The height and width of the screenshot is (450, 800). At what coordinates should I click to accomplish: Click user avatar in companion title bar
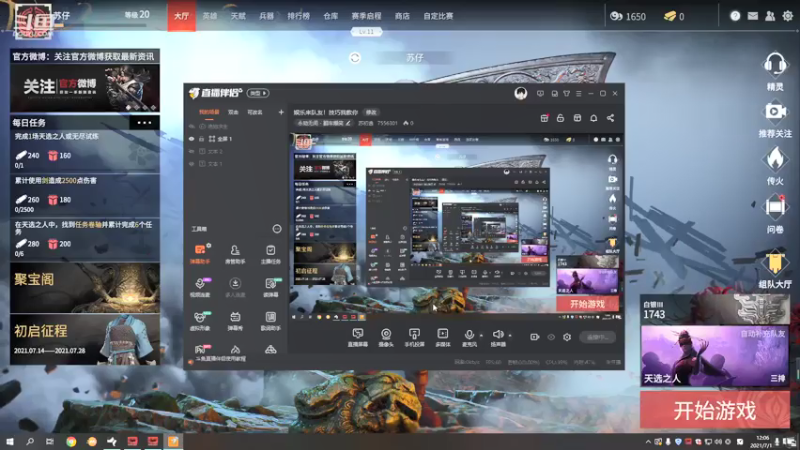(x=520, y=93)
